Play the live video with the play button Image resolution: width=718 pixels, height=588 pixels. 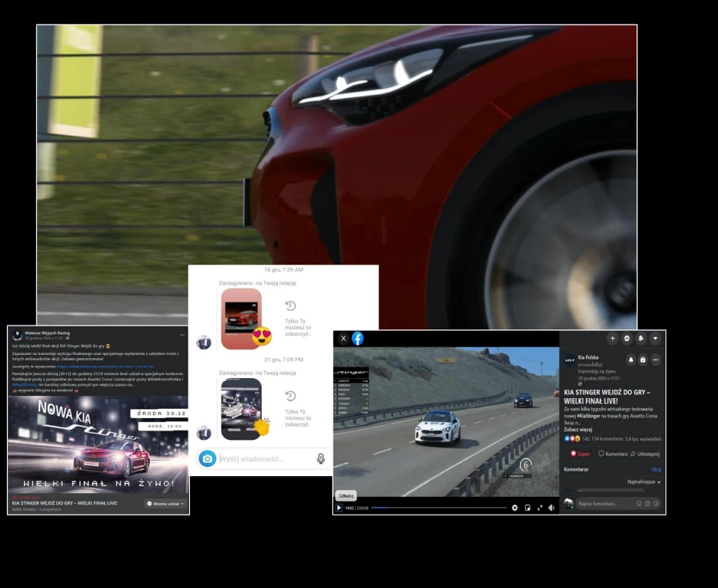(339, 508)
